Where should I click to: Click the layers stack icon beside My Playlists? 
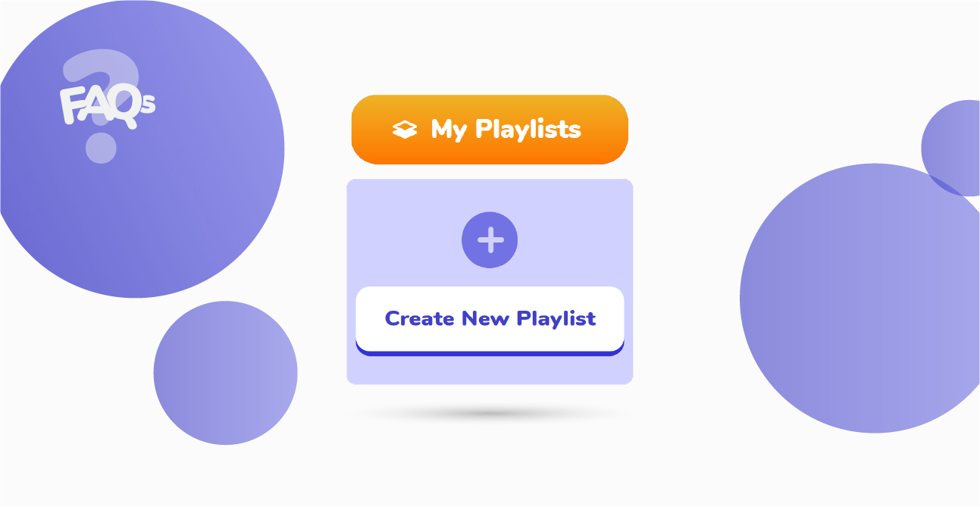[405, 130]
